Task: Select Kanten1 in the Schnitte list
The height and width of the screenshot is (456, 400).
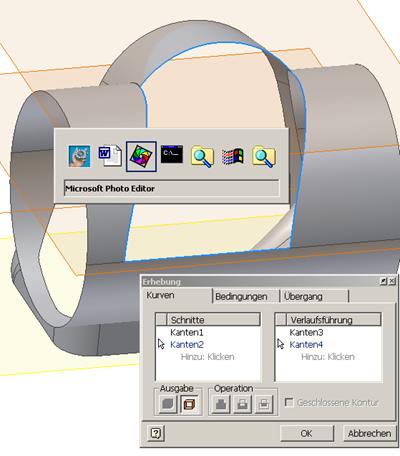Action: [187, 332]
